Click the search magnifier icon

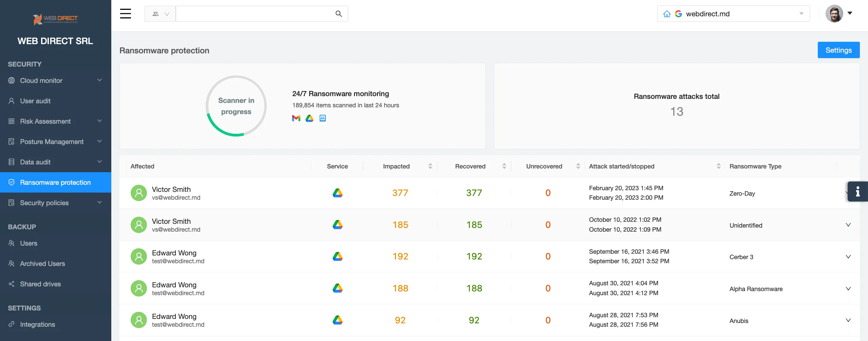pos(338,14)
